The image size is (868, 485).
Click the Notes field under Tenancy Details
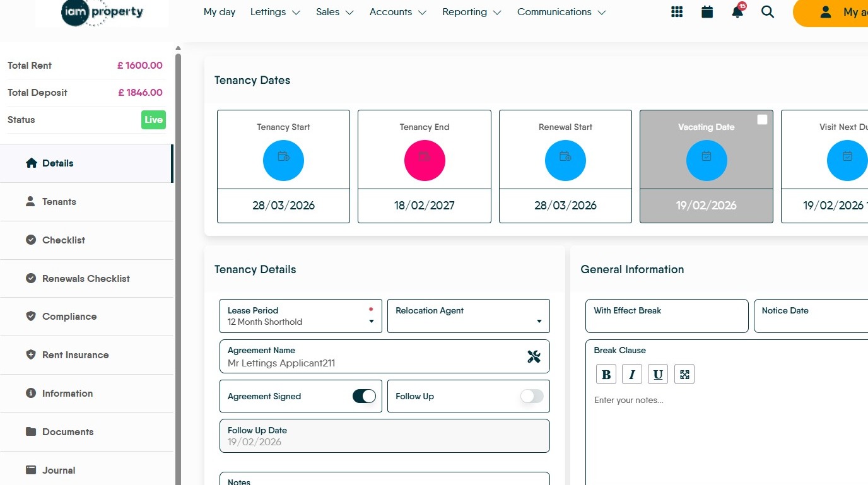pyautogui.click(x=385, y=479)
